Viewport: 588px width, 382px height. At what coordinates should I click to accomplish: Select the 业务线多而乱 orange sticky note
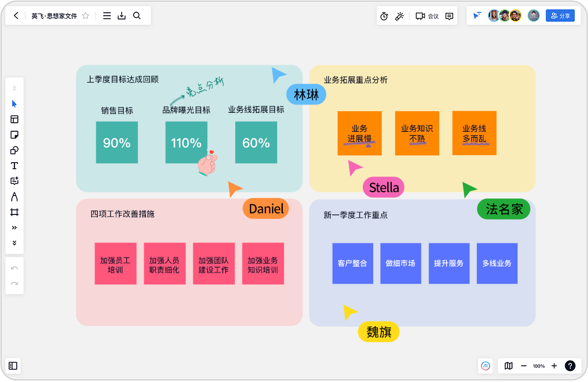click(475, 133)
